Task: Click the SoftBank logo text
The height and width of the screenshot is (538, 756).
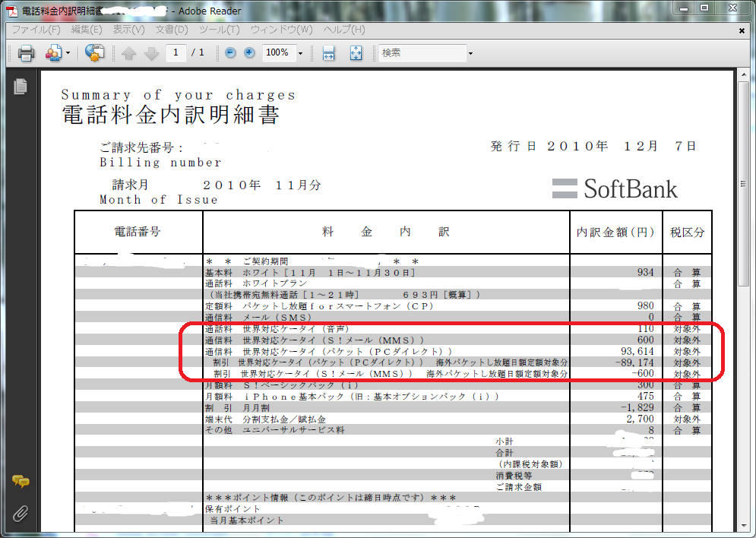Action: pyautogui.click(x=630, y=189)
